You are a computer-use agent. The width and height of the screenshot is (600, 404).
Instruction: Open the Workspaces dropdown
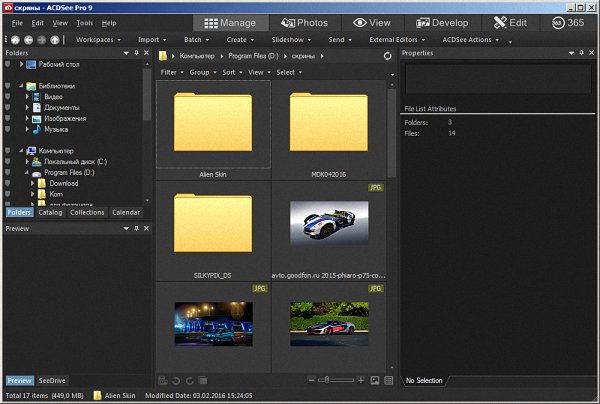(x=95, y=41)
